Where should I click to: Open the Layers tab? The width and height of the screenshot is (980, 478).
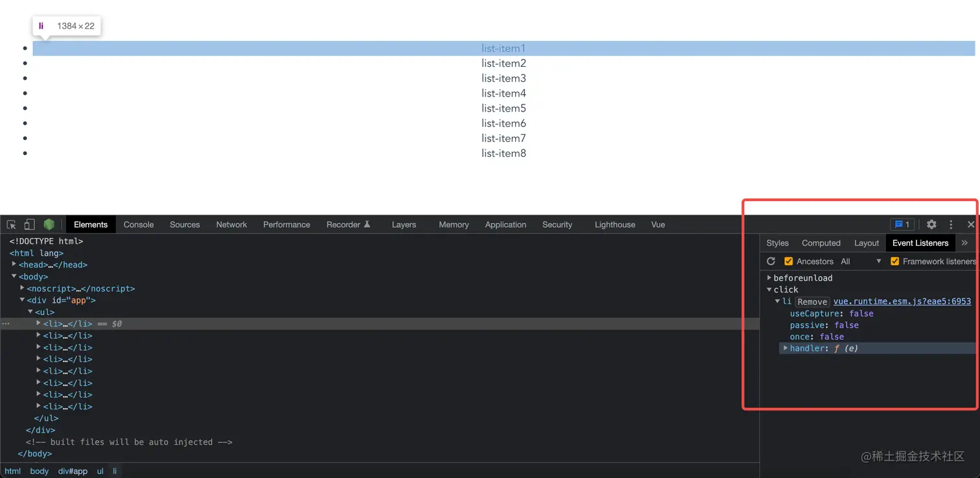404,224
